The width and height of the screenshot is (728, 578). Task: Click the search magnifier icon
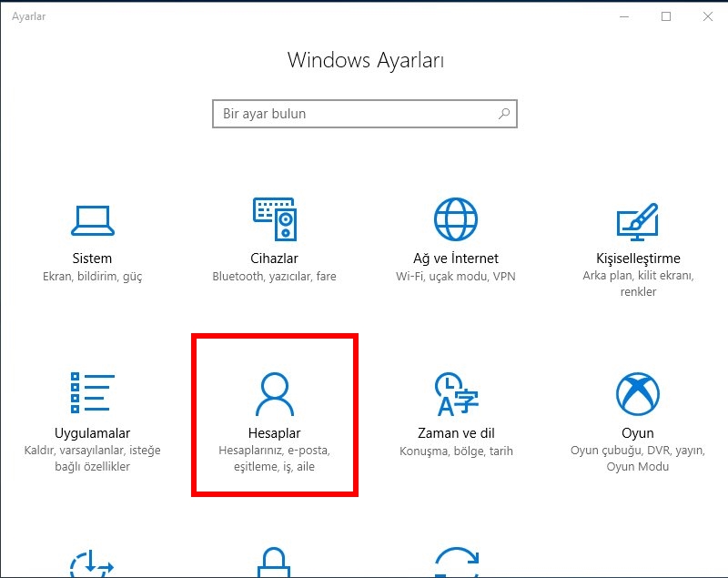(504, 113)
